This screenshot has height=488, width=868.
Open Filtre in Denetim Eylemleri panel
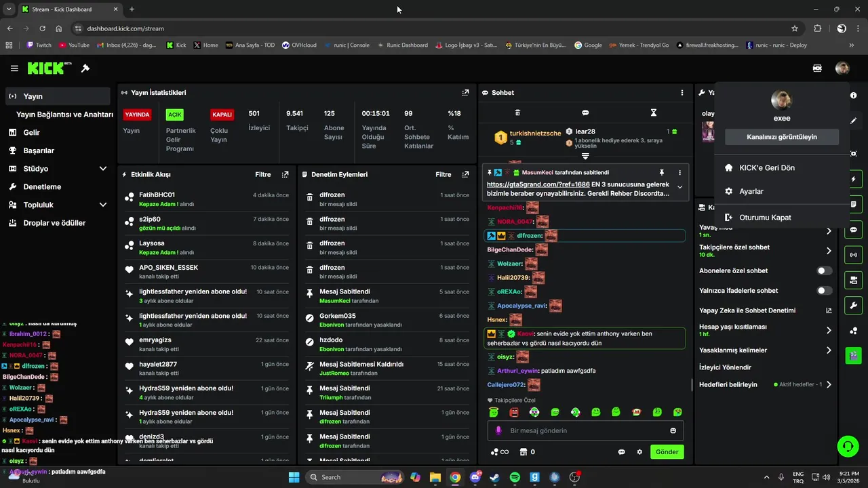(443, 174)
